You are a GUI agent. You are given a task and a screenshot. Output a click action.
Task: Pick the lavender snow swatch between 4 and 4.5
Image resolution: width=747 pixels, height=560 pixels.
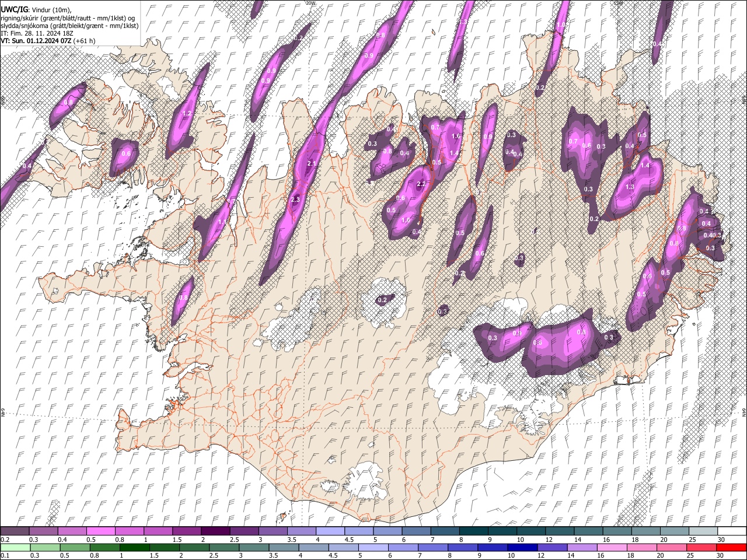tap(330, 531)
